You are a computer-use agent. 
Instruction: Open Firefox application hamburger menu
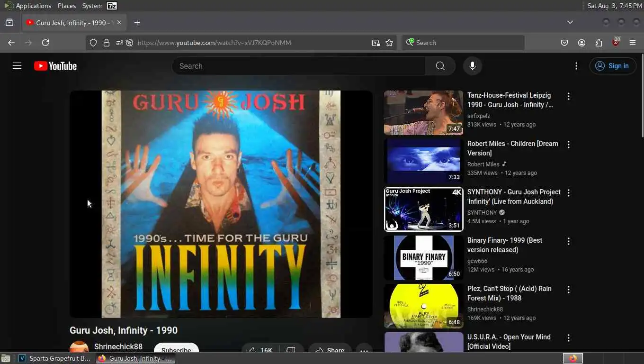pyautogui.click(x=633, y=43)
